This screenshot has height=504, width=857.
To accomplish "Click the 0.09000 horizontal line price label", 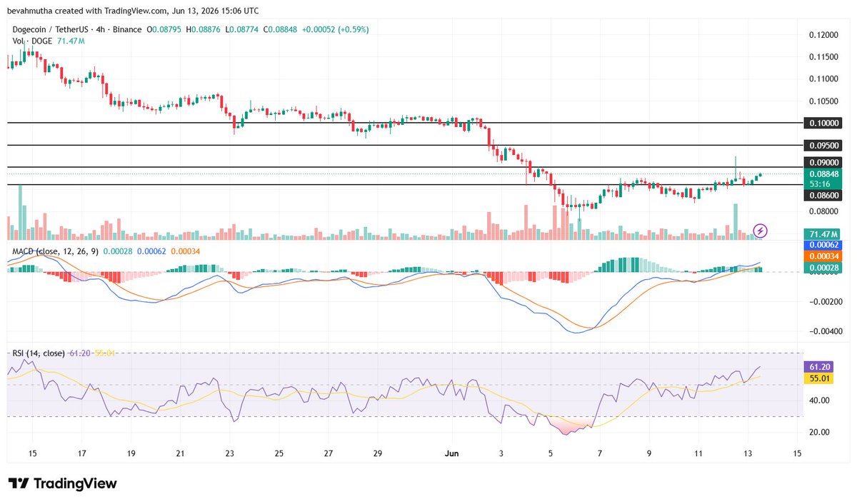I will click(823, 163).
